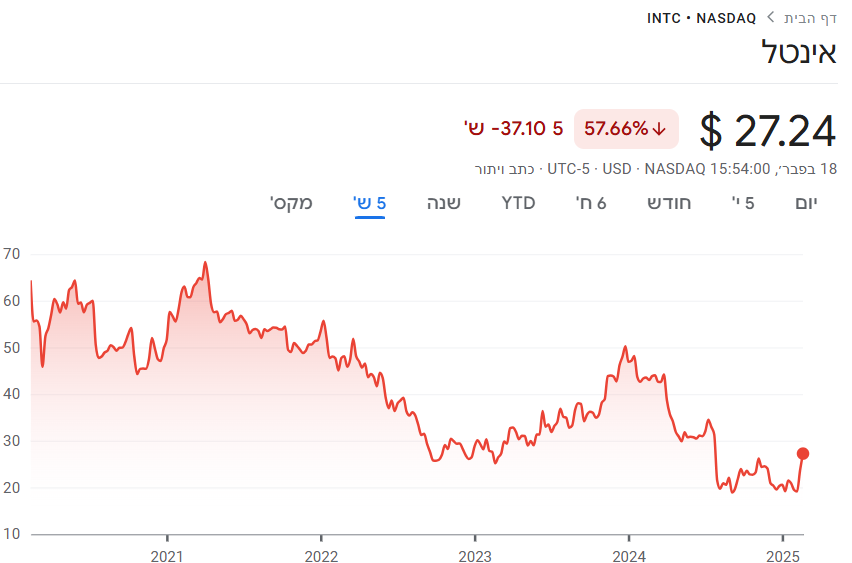The height and width of the screenshot is (563, 852).
Task: Open the "דף הבית" home breadcrumb link
Action: (x=810, y=18)
